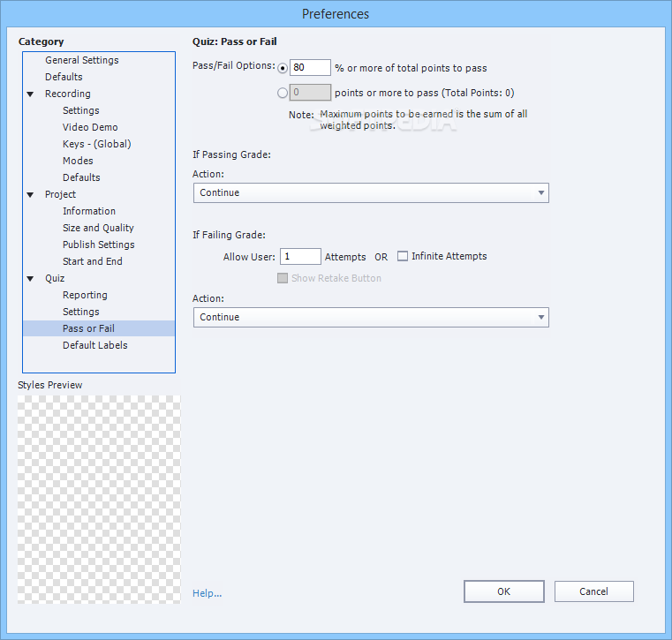Viewport: 672px width, 640px height.
Task: Open the If Passing Grade Action dropdown
Action: 371,192
